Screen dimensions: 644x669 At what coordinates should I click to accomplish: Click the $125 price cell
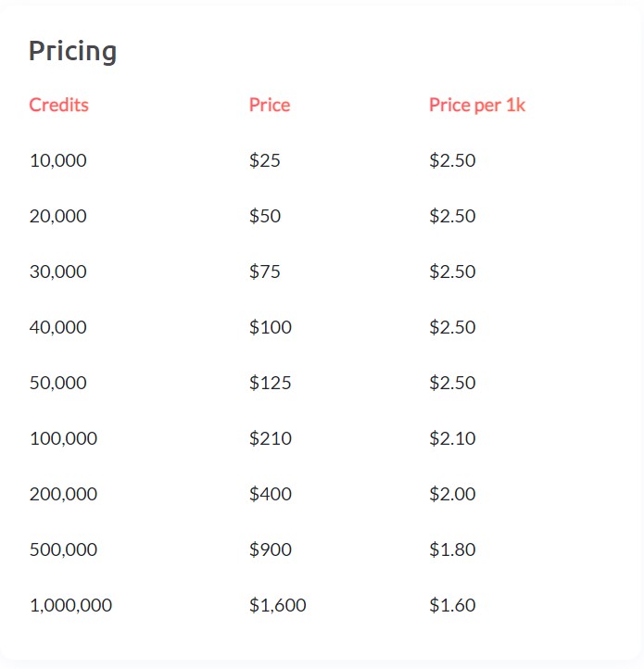click(271, 383)
